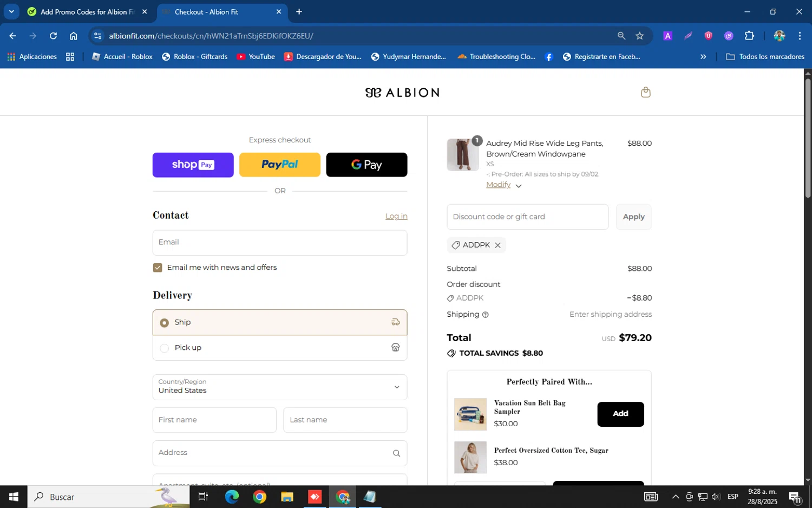812x508 pixels.
Task: Open the red shield extension icon
Action: 708,36
